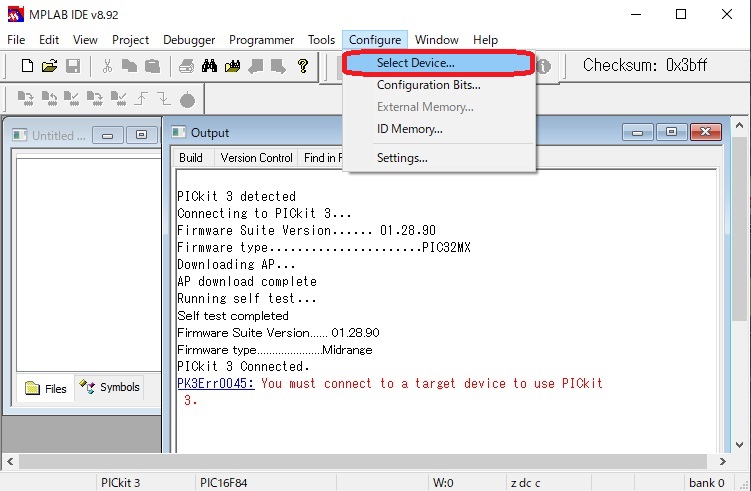Click the grayed floppy disk save icon
751x491 pixels.
click(x=73, y=66)
